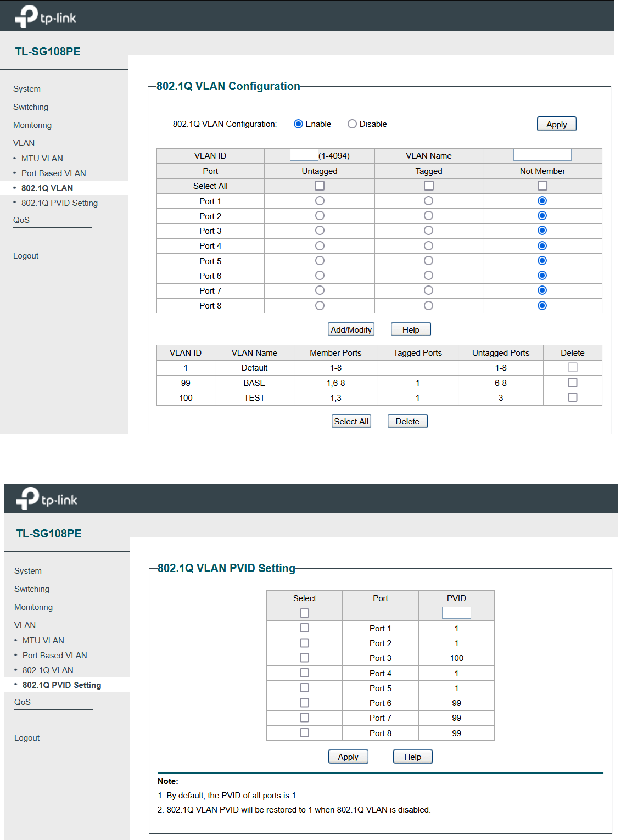The width and height of the screenshot is (621, 840).
Task: Click Help in the PVID Setting section
Action: click(x=413, y=757)
